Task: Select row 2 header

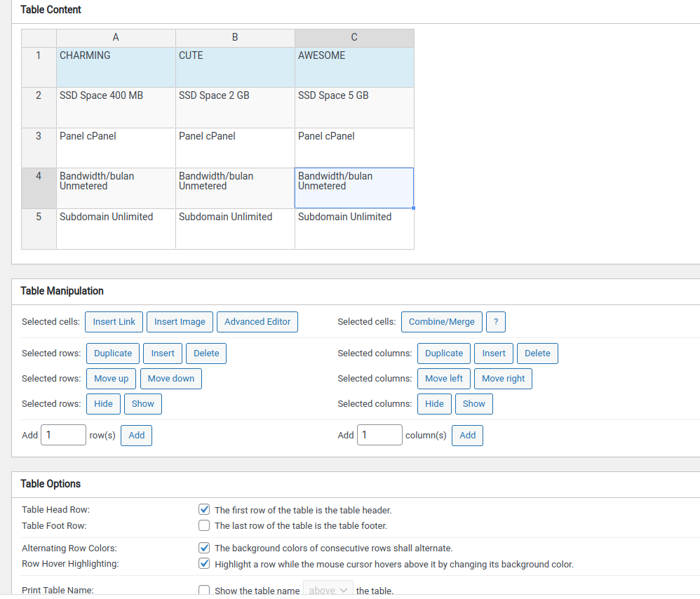Action: point(39,107)
